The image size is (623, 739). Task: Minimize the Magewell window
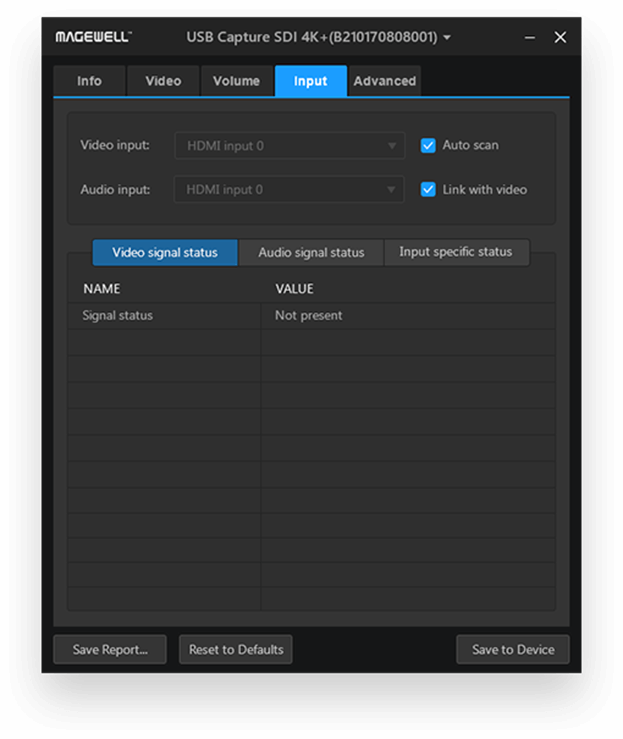[x=530, y=37]
